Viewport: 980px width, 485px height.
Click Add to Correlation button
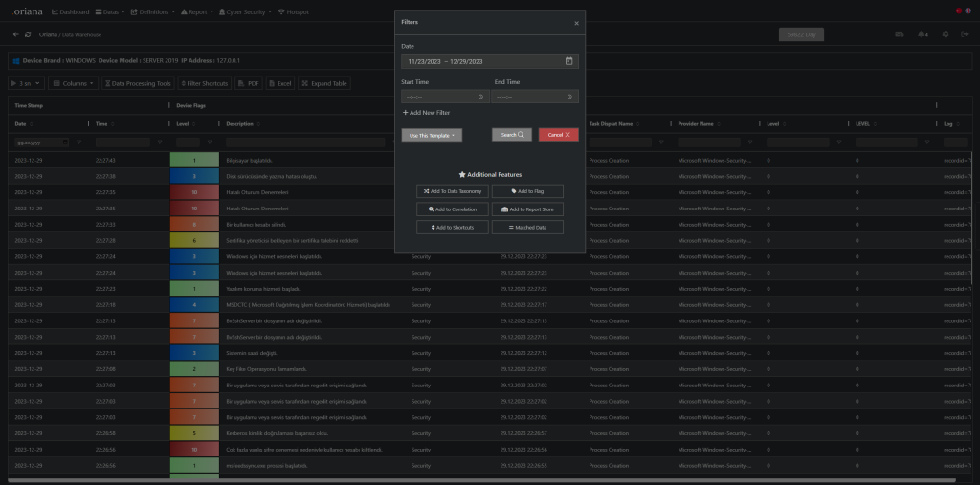click(x=452, y=209)
